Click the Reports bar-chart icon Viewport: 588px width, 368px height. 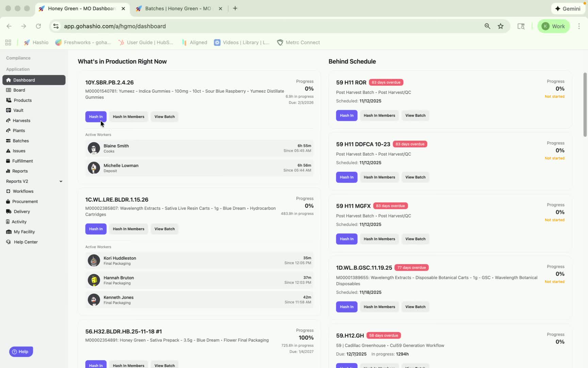pos(8,171)
